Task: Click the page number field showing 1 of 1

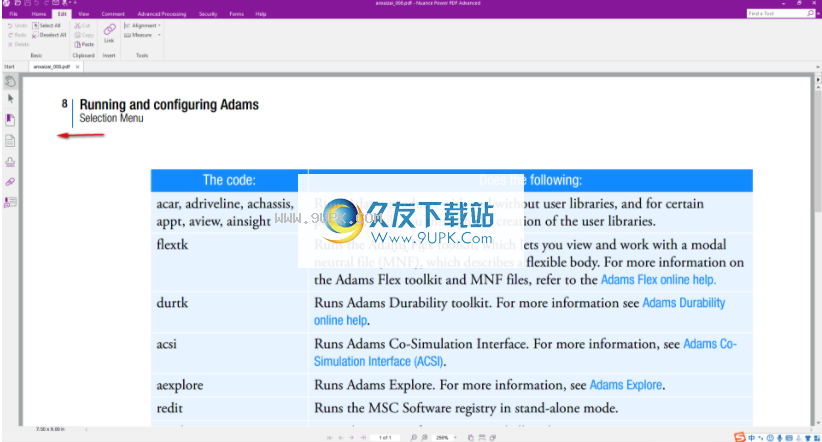Action: pyautogui.click(x=385, y=437)
